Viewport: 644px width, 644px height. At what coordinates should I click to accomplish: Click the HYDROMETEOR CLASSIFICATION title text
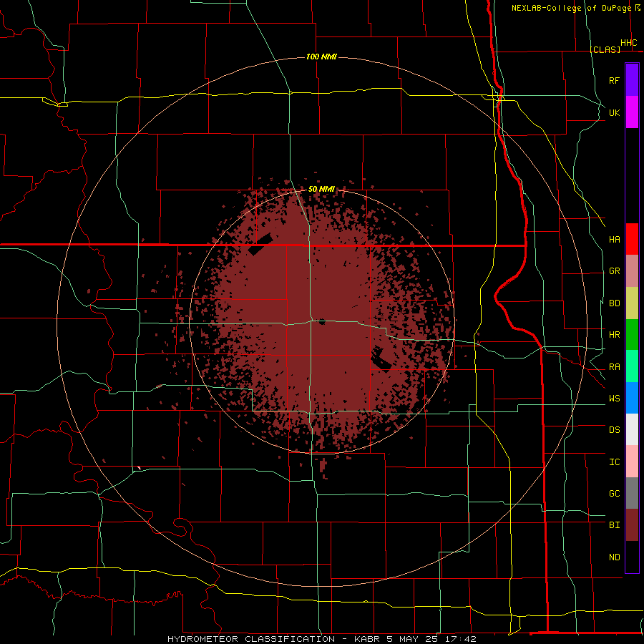point(251,639)
